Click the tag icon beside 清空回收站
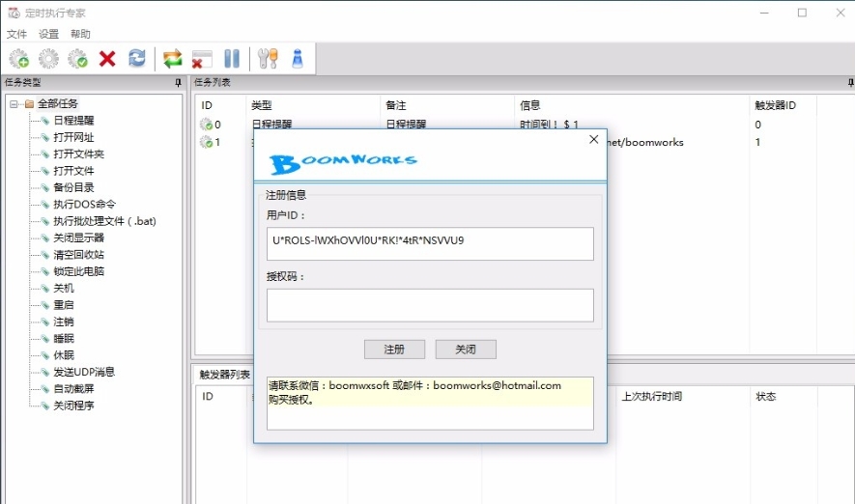855x504 pixels. tap(45, 255)
